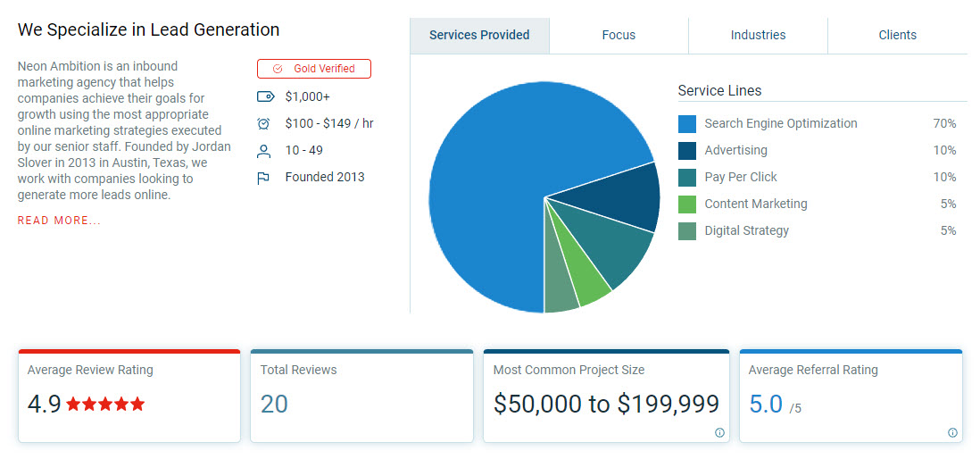The width and height of the screenshot is (980, 459).
Task: Click the person employees count icon
Action: point(263,151)
